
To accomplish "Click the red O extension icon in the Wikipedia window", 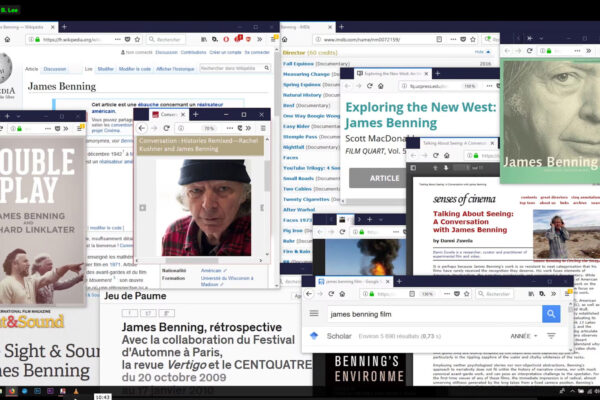I will coord(226,39).
